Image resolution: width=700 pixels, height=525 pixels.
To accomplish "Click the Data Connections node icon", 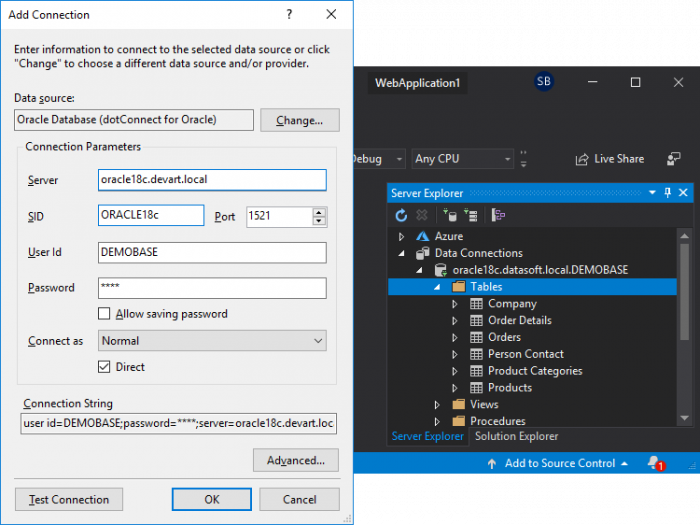I will 422,253.
